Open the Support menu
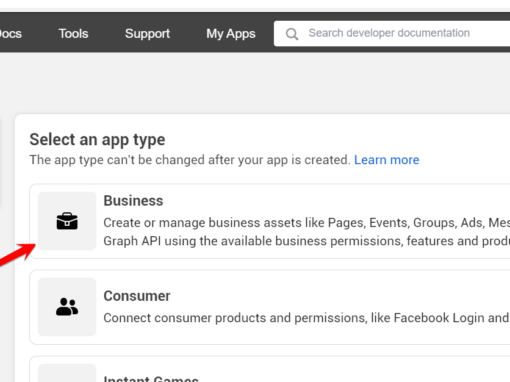This screenshot has height=382, width=510. coord(147,34)
